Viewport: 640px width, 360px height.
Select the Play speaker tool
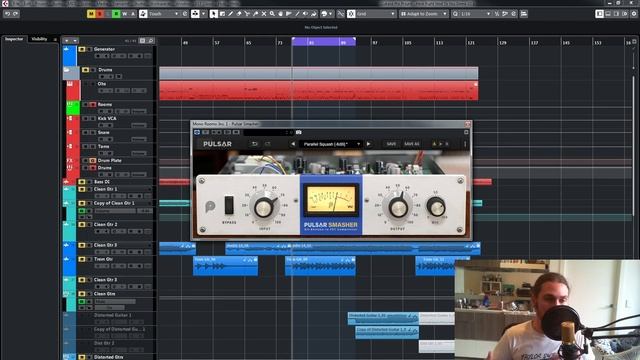point(305,14)
